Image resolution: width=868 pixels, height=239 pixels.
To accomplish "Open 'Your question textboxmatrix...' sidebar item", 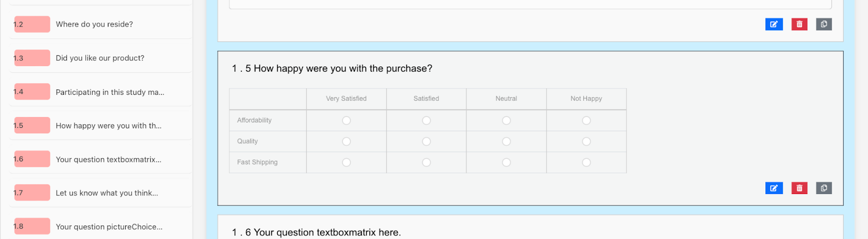I will pyautogui.click(x=108, y=159).
